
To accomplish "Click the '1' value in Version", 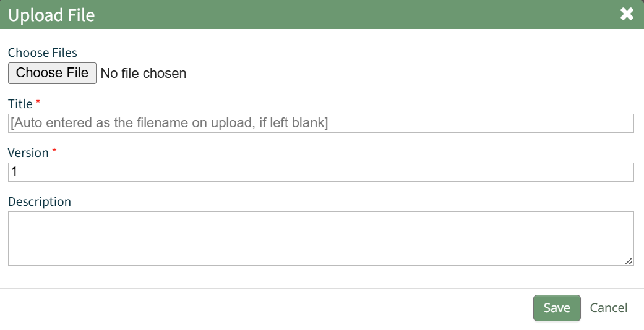I will (x=14, y=172).
